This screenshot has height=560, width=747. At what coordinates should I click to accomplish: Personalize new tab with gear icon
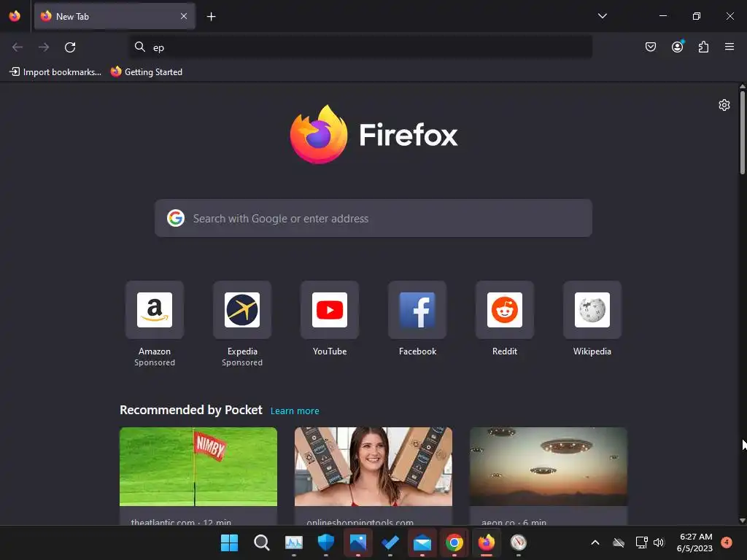[x=724, y=105]
